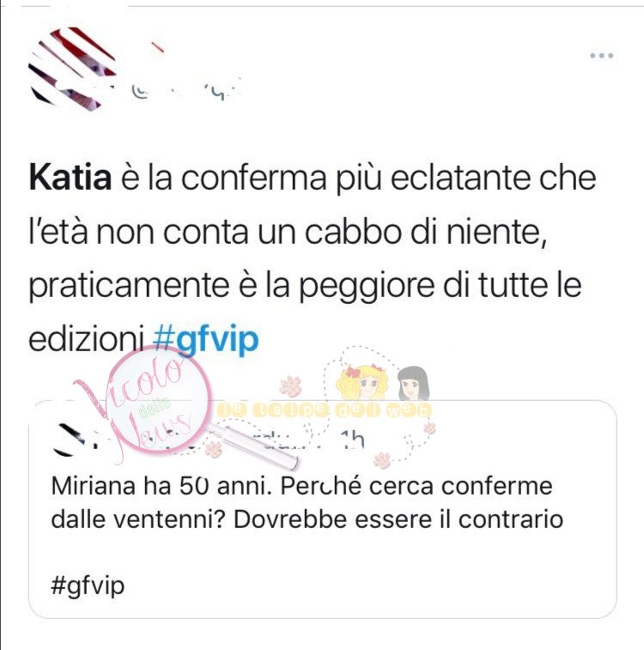The height and width of the screenshot is (650, 644).
Task: Tap the tweet line 'praticamente è la peggiore'
Action: tap(232, 286)
